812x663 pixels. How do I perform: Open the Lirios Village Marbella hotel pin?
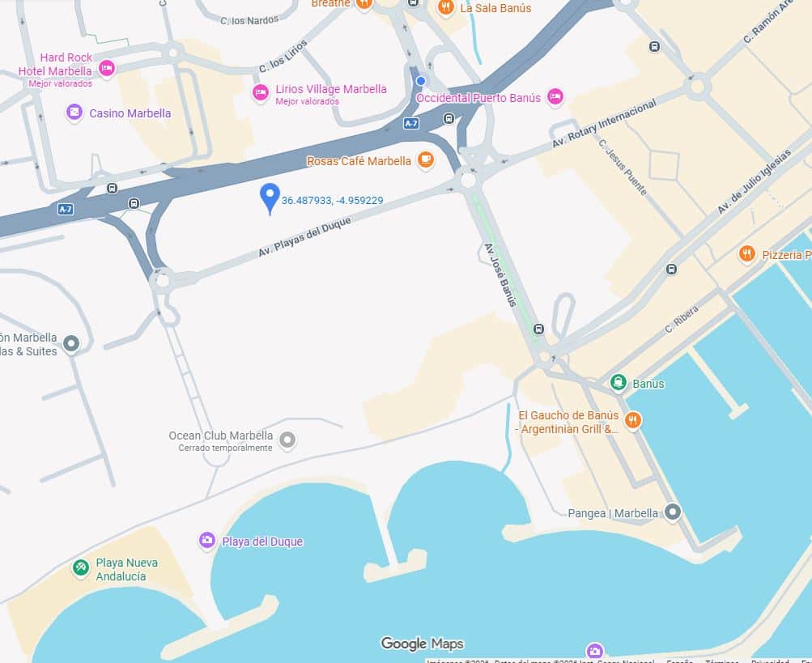point(261,93)
